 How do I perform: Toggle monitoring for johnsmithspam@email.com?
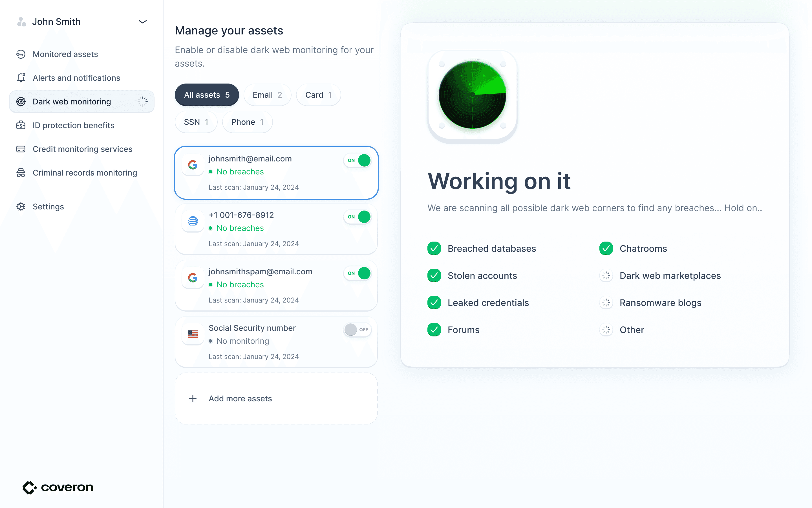(357, 273)
